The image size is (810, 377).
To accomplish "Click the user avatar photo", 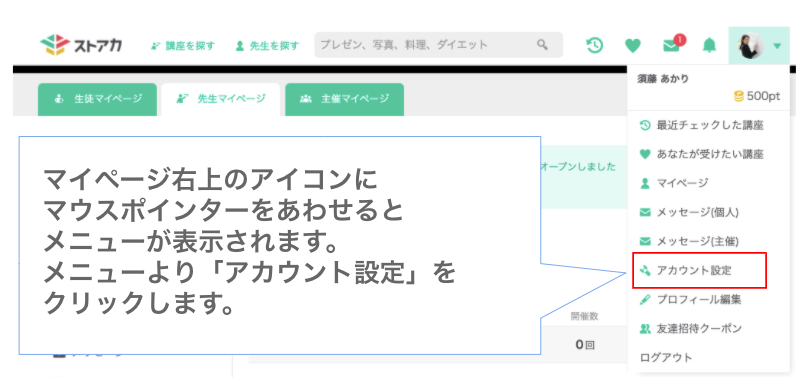I will [x=751, y=46].
